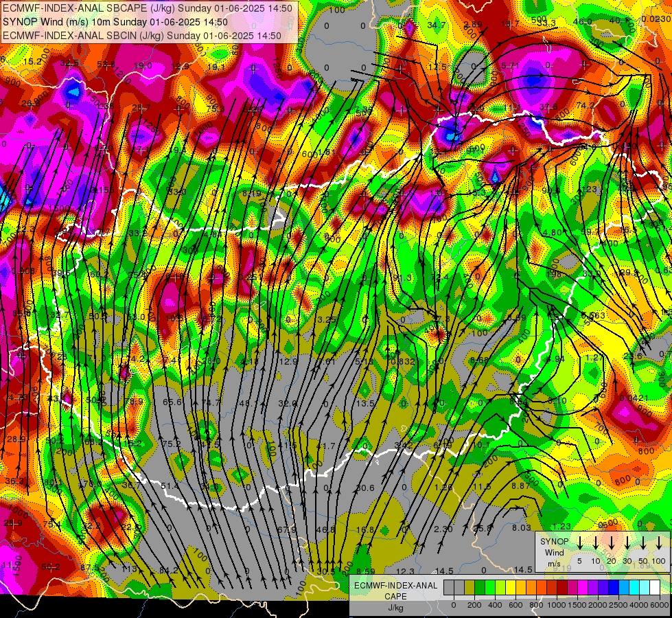Select the pure blue swatch left of 2500
672x618 pixels.
[x=614, y=588]
